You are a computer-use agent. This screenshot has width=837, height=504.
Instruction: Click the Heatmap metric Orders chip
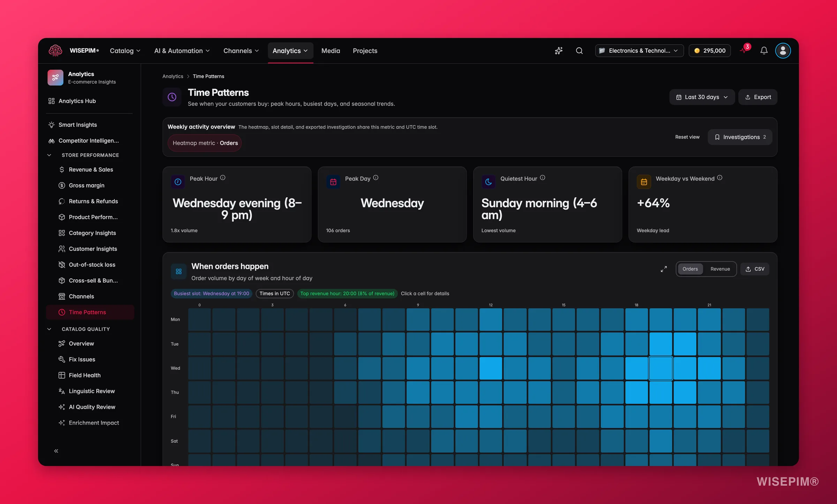pos(205,143)
